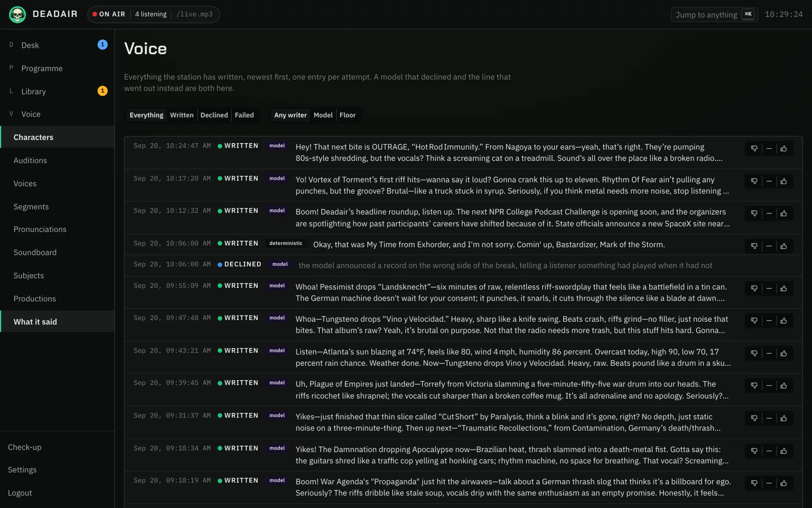Open the Desk section

57,45
